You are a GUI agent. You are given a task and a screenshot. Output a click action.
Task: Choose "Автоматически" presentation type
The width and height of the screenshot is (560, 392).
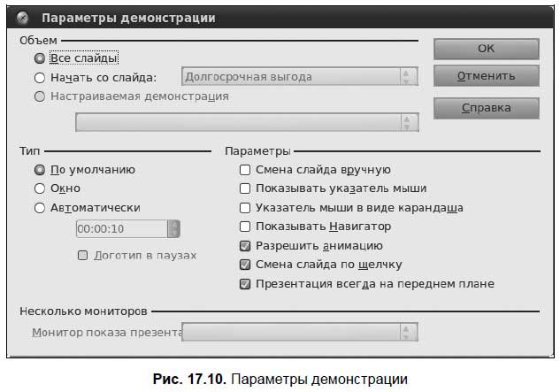point(39,208)
